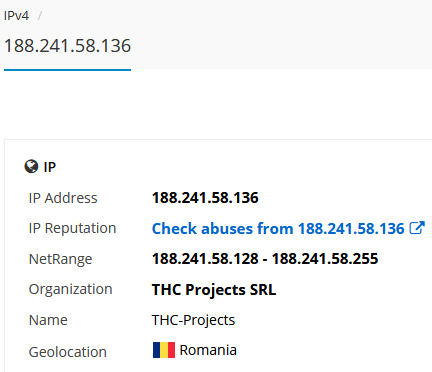This screenshot has height=372, width=432.
Task: Click the IP section heading
Action: point(50,167)
